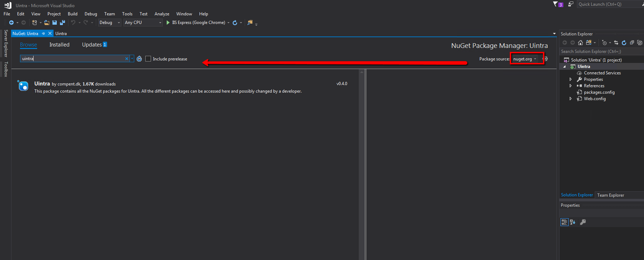The width and height of the screenshot is (644, 260).
Task: Switch Solution Explorer to solutions and folders view
Action: tap(589, 43)
